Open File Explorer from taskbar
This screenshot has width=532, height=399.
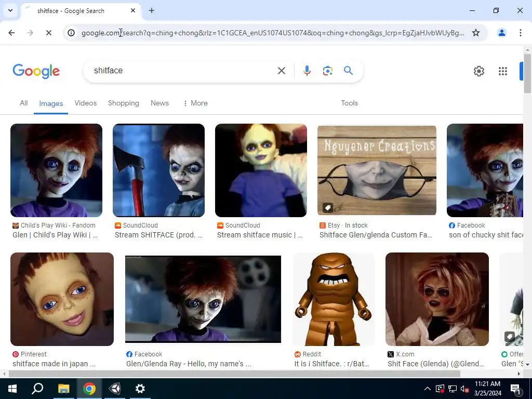(63, 389)
